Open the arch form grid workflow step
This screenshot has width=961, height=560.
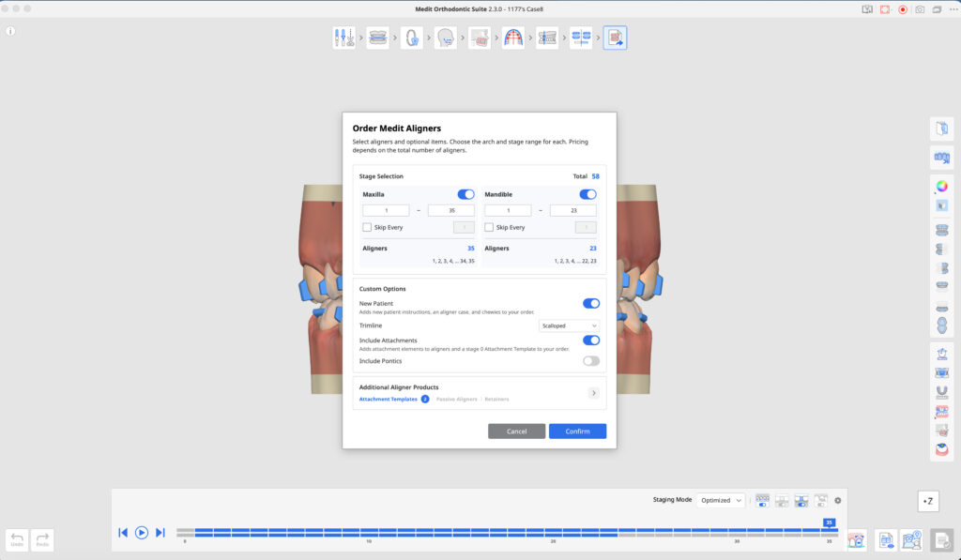tap(513, 38)
